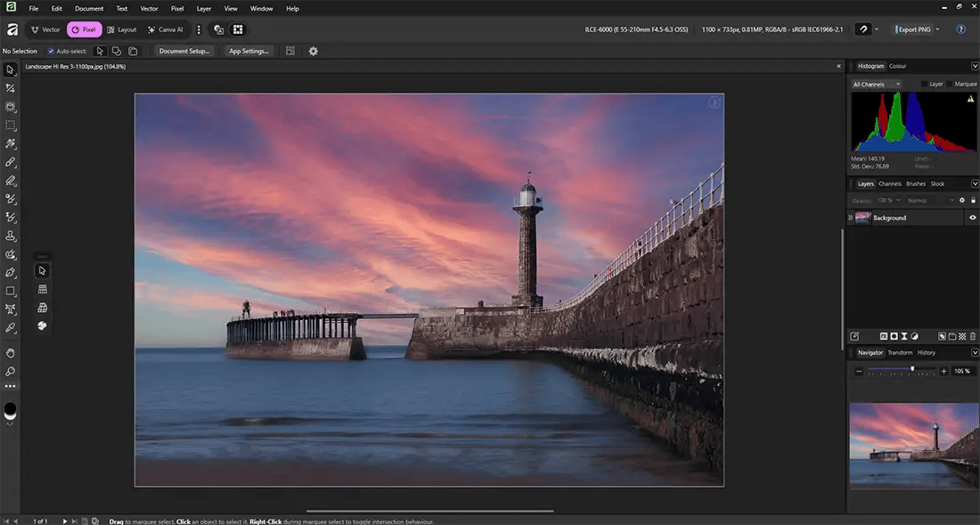Select the Artistic Text tool
Viewport: 980px width, 525px height.
coord(10,308)
